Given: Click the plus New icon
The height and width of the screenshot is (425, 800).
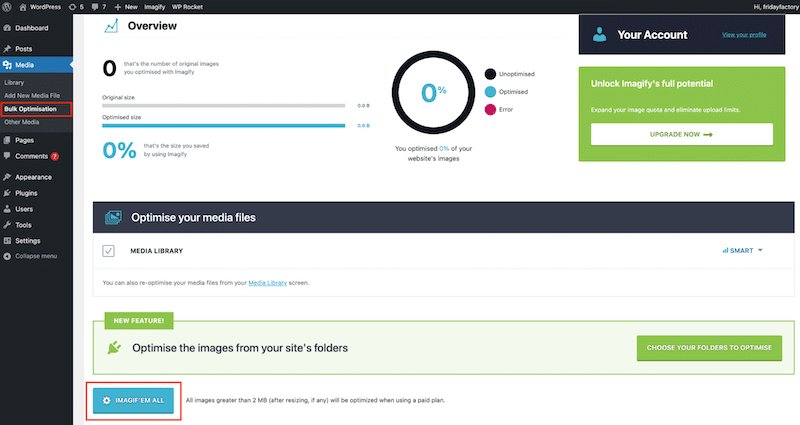Looking at the screenshot, I should (x=118, y=7).
